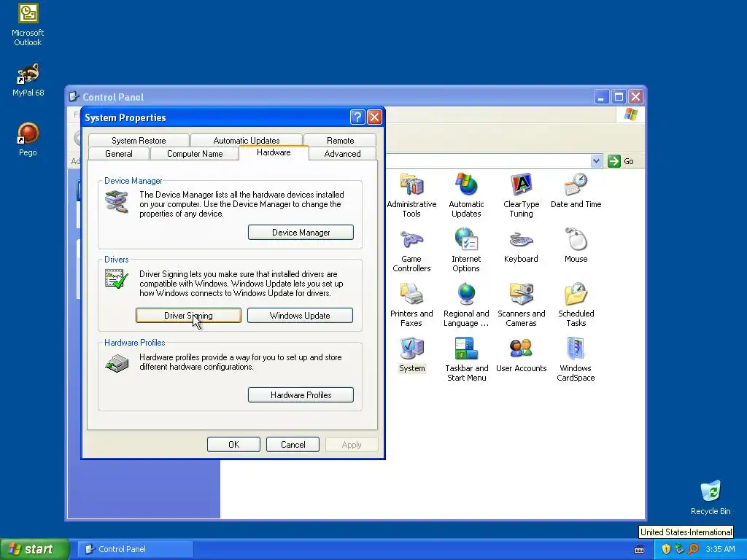Click the Driver Signing button
Viewport: 747px width, 560px height.
click(188, 315)
